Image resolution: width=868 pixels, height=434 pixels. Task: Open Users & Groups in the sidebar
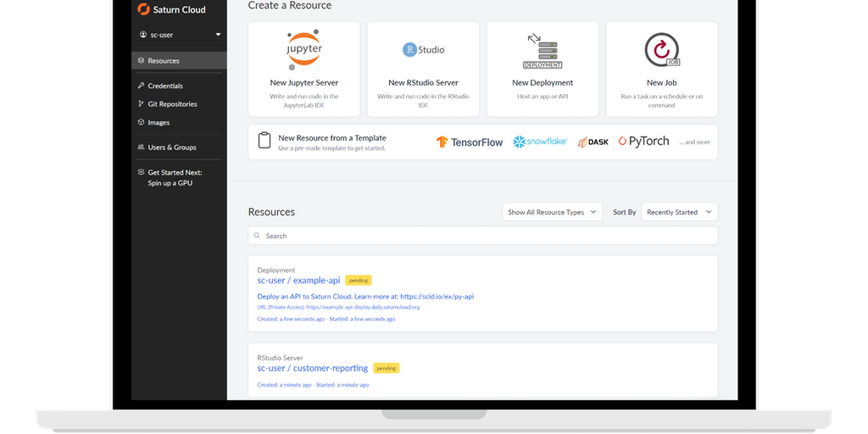[171, 147]
